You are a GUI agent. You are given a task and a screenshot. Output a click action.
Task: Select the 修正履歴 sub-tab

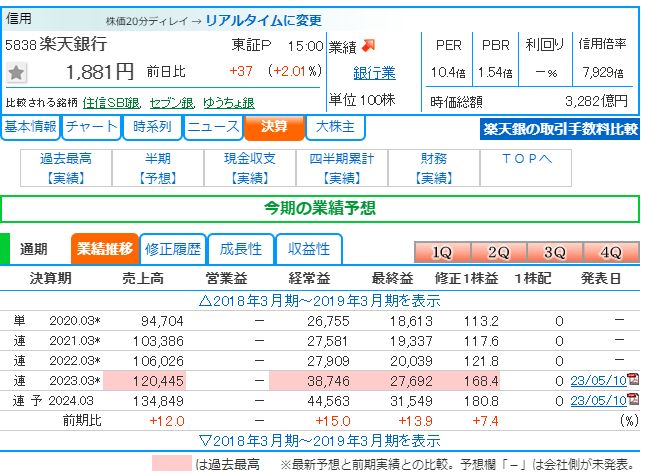[173, 249]
